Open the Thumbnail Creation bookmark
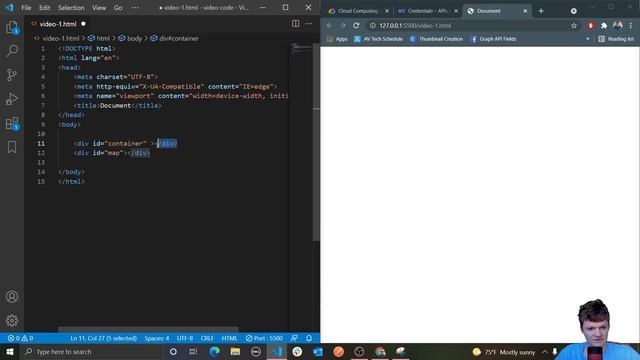This screenshot has height=360, width=640. 436,39
